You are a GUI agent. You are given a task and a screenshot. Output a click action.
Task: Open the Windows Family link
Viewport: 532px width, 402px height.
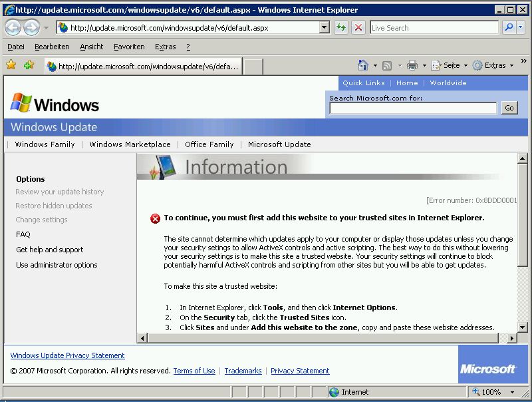coord(45,144)
